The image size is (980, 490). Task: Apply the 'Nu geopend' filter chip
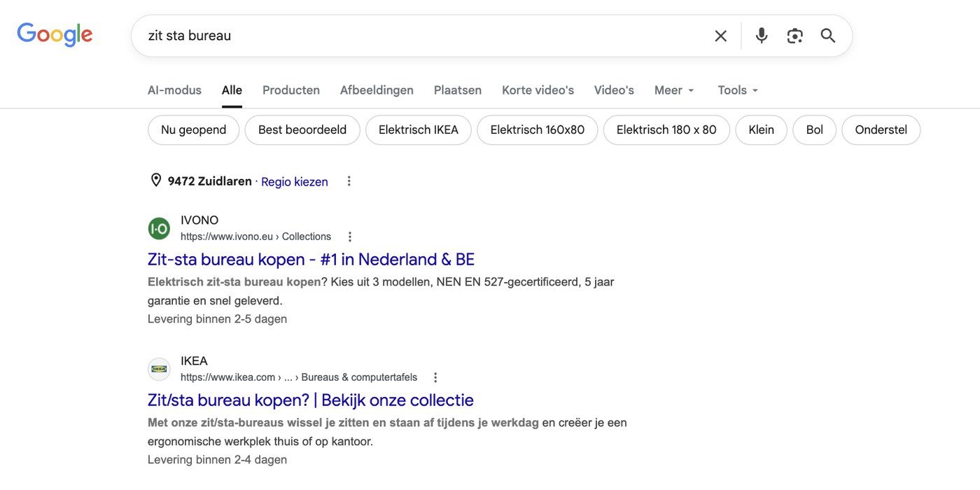tap(194, 130)
